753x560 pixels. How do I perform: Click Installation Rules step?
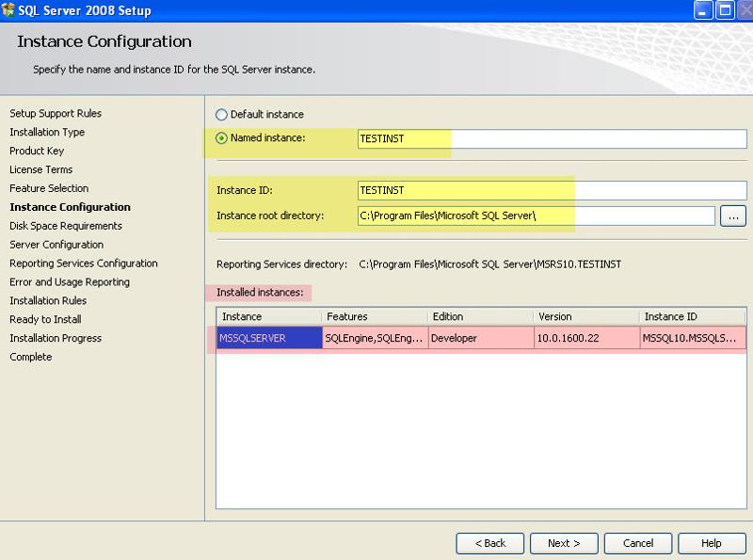tap(48, 300)
